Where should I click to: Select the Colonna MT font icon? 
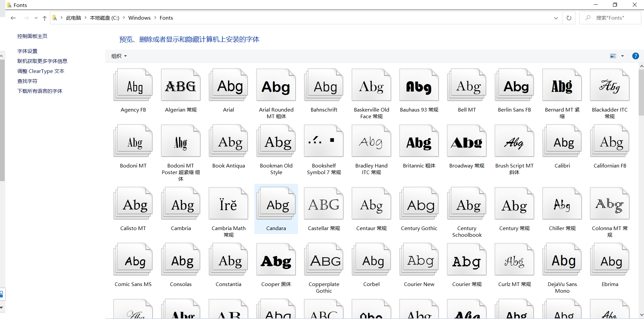click(610, 203)
